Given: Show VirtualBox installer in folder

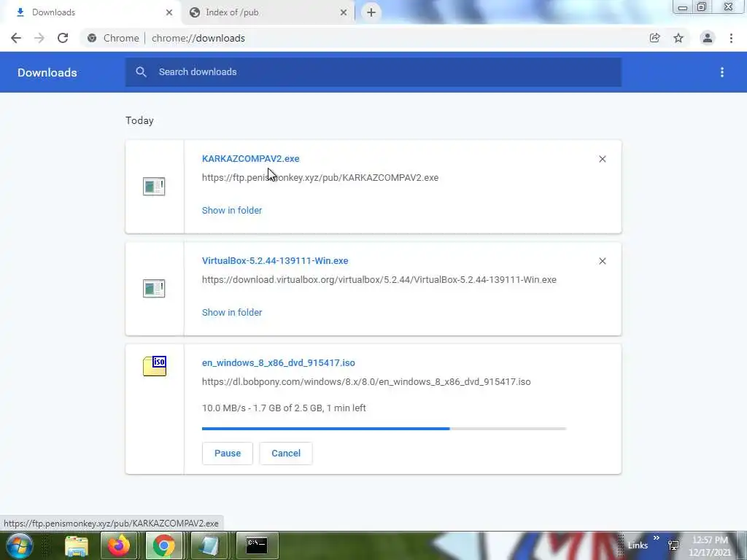Looking at the screenshot, I should (231, 312).
